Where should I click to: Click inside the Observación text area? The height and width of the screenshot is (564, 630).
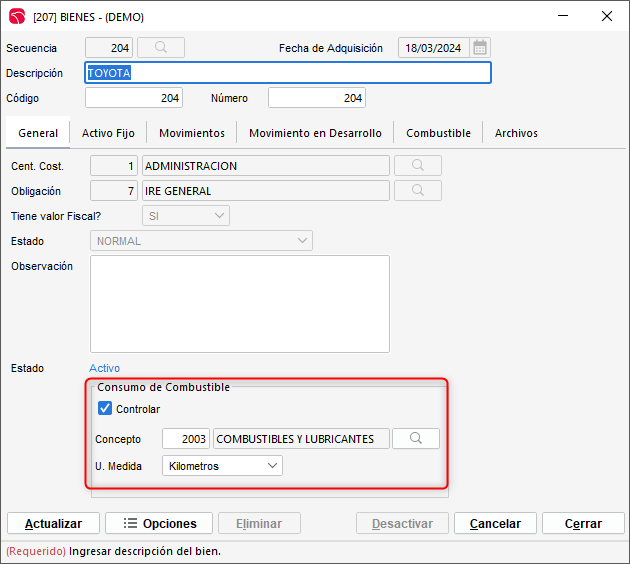point(239,303)
